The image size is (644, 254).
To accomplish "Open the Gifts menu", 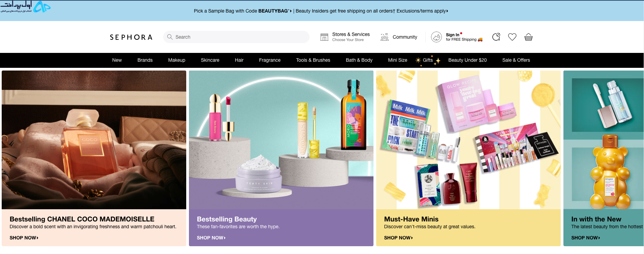I will pos(428,60).
